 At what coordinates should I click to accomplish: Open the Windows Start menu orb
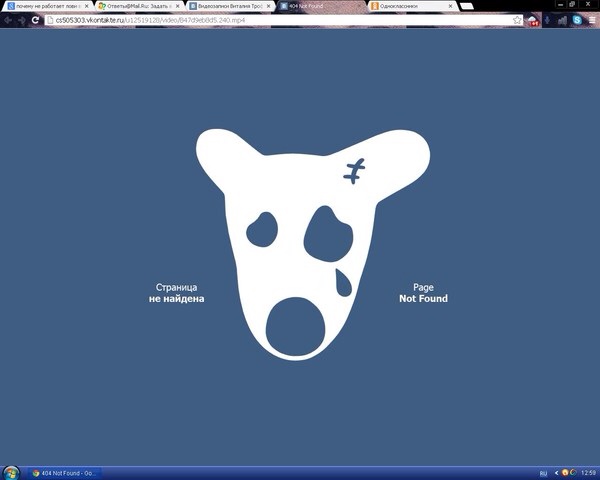[10, 473]
